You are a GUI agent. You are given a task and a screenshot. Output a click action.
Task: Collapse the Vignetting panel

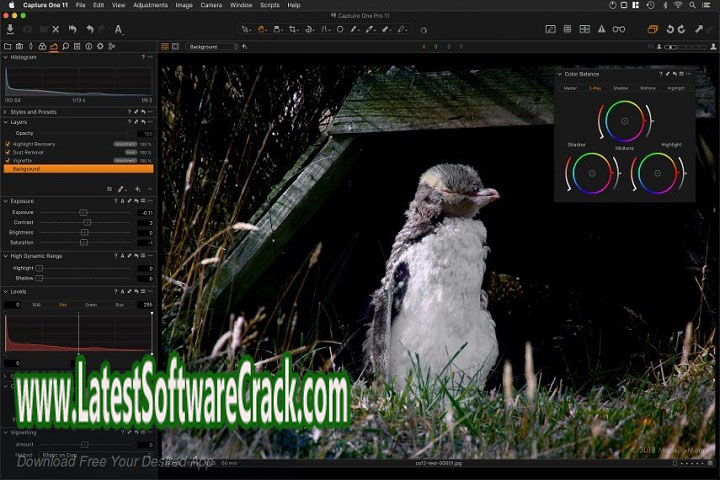click(x=6, y=433)
